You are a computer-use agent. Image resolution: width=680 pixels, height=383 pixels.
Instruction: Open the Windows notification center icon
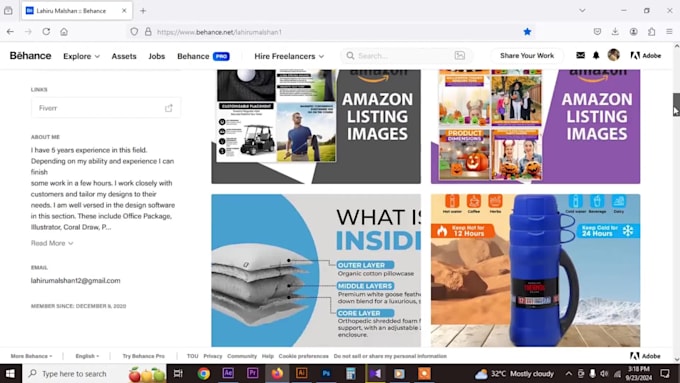point(665,373)
